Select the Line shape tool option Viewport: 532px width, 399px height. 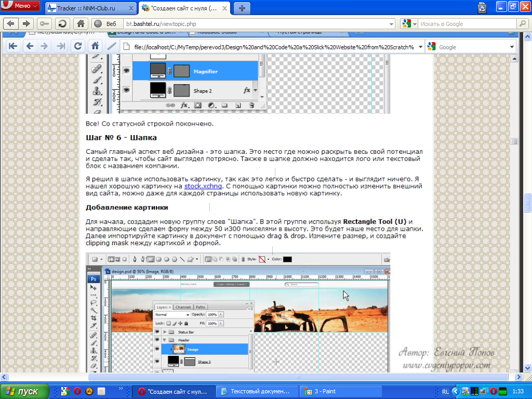pyautogui.click(x=182, y=259)
